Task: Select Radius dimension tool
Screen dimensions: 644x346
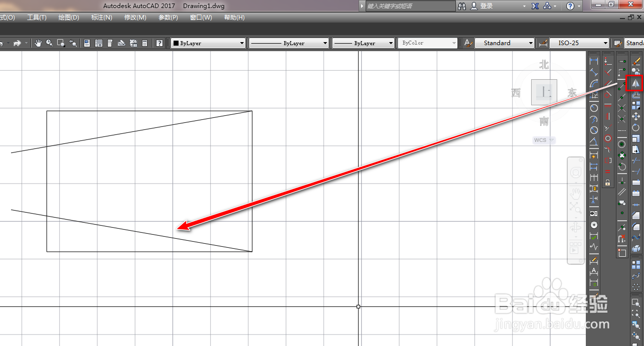Action: (594, 108)
